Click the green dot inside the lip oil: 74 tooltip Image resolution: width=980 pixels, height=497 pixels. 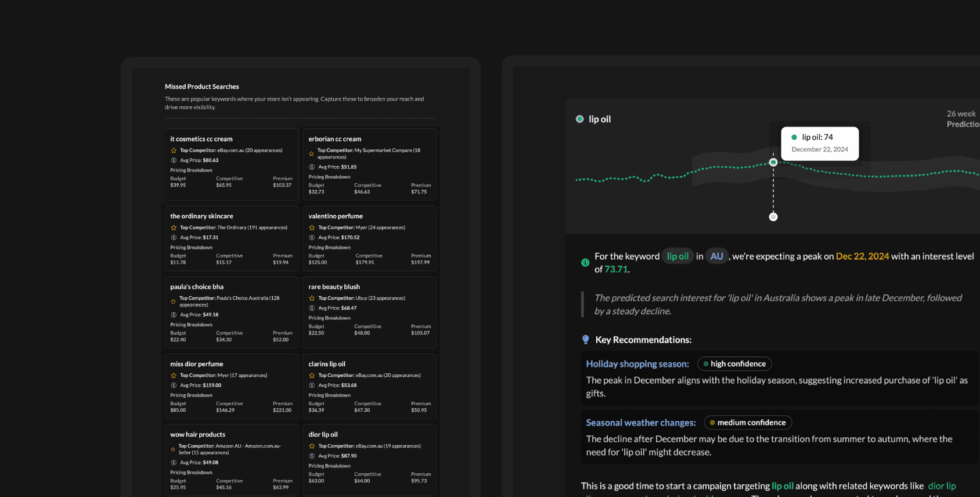[x=794, y=138]
